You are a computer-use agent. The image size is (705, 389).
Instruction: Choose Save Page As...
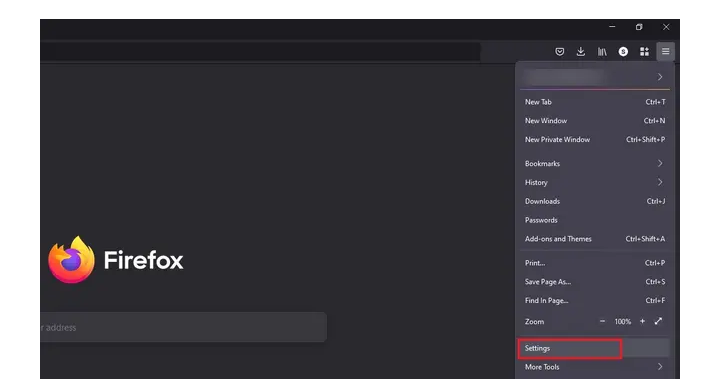click(594, 282)
